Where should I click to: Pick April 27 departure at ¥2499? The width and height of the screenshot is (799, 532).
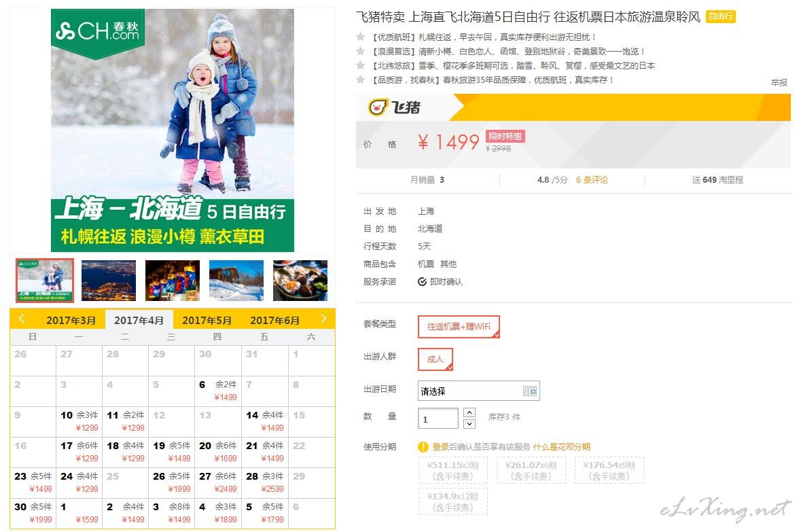click(218, 483)
